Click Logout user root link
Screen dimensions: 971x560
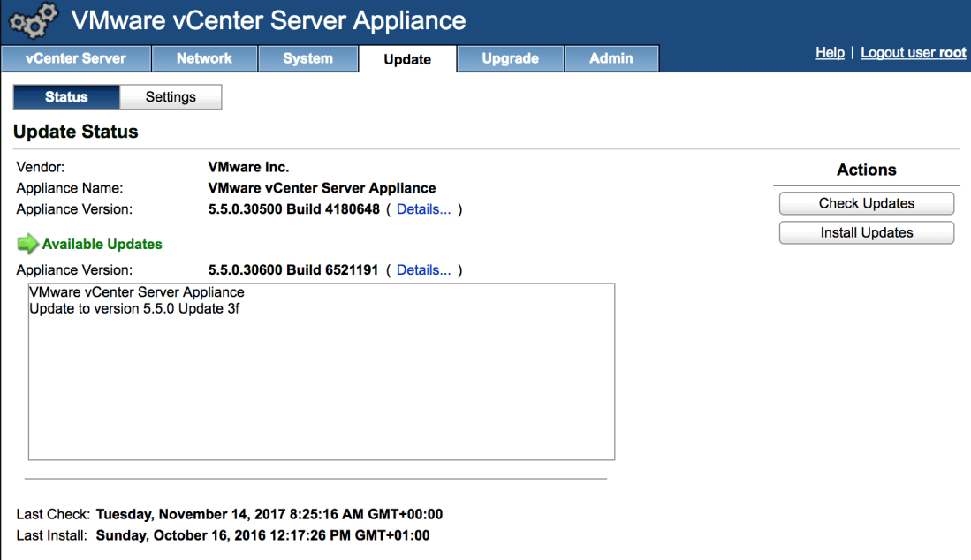(x=913, y=53)
